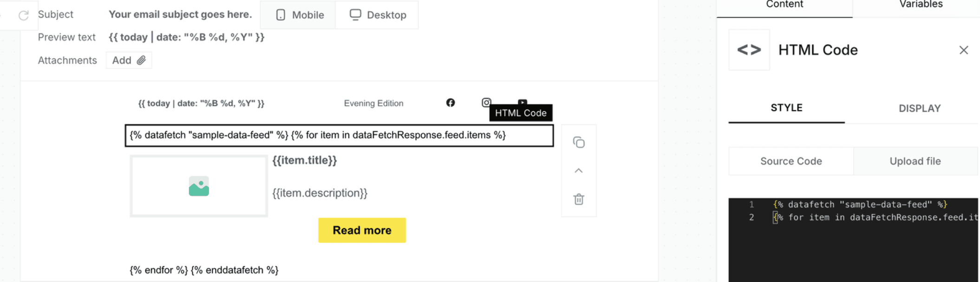980x282 pixels.
Task: Switch to Desktop preview
Action: coord(377,15)
